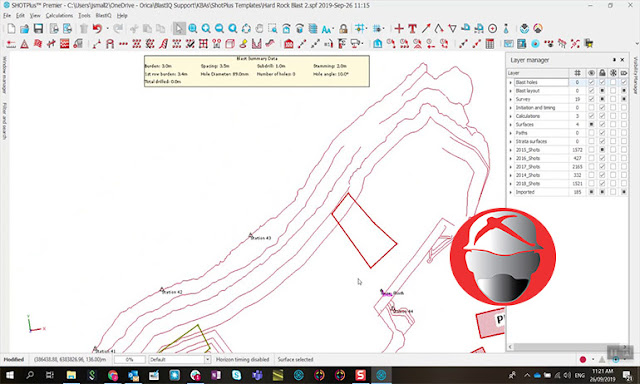Toggle visibility of Survey layer
This screenshot has height=384, width=640.
tap(591, 99)
